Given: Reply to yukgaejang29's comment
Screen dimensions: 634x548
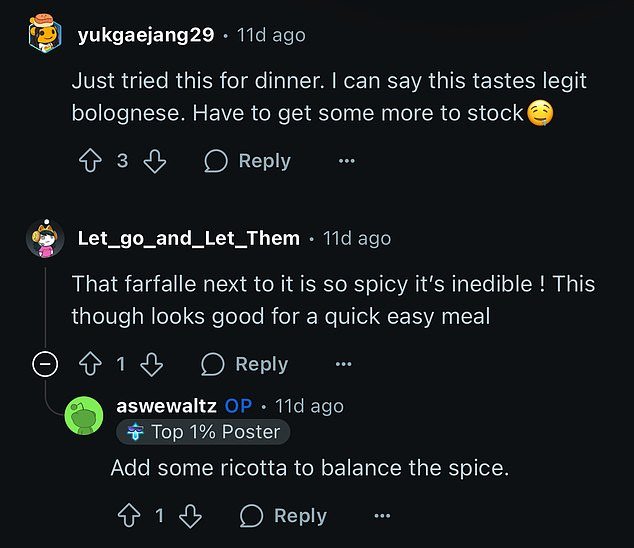Looking at the screenshot, I should [x=247, y=161].
